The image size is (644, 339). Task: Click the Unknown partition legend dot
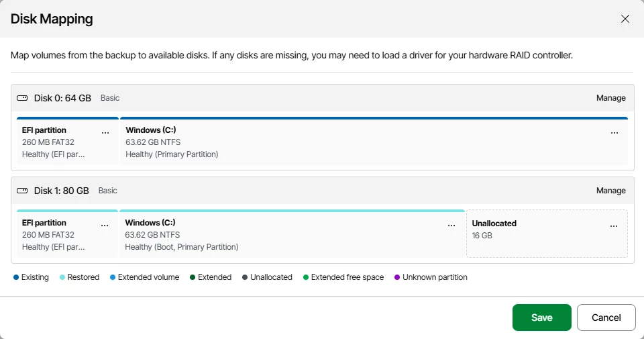point(397,277)
